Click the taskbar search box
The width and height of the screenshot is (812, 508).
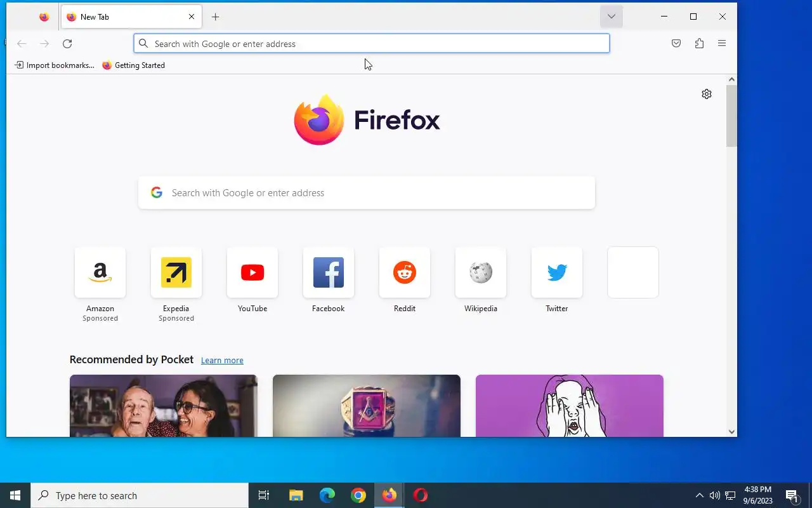[140, 495]
